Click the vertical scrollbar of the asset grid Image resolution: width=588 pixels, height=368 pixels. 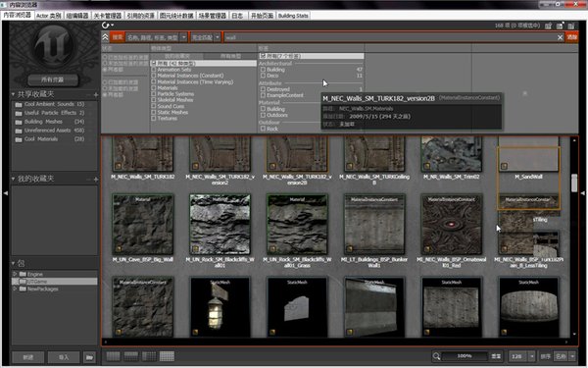click(574, 184)
